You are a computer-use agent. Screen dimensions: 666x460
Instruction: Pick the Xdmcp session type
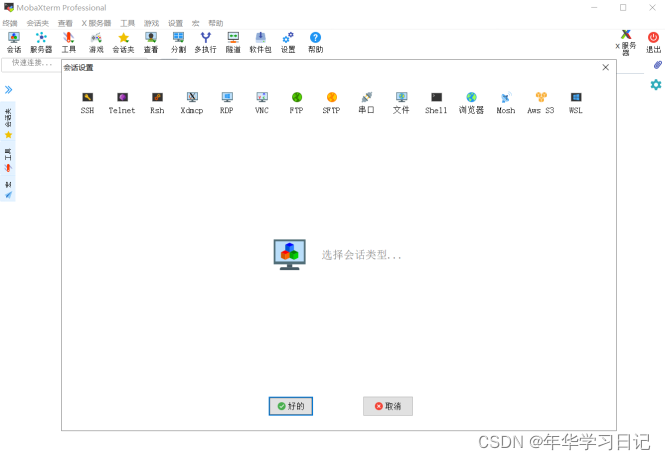click(x=192, y=103)
